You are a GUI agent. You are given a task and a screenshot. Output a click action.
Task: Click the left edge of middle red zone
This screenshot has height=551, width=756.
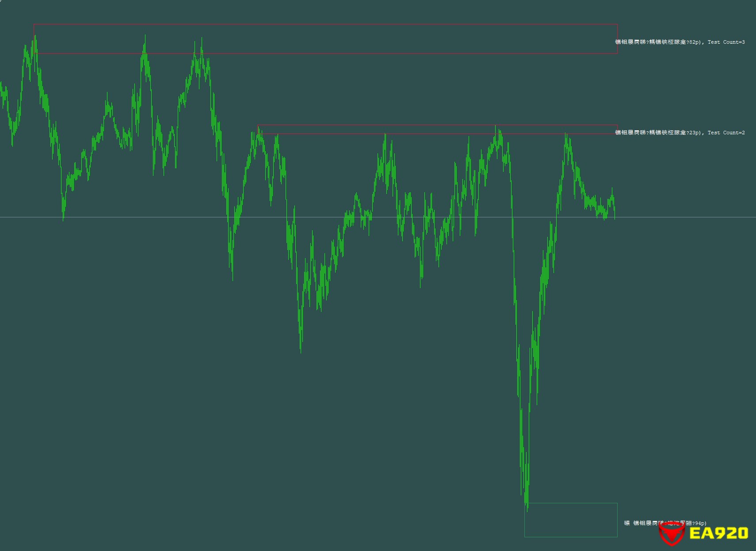(258, 129)
